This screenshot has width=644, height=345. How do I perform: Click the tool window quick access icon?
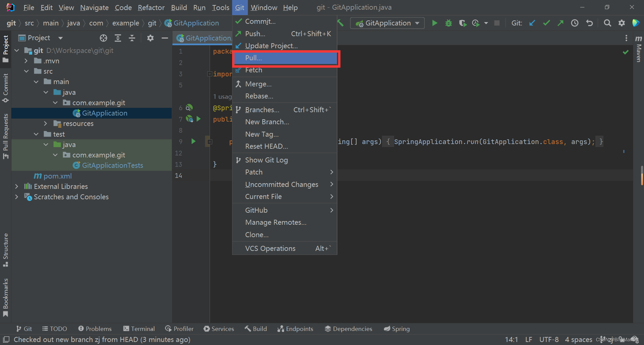[6, 339]
